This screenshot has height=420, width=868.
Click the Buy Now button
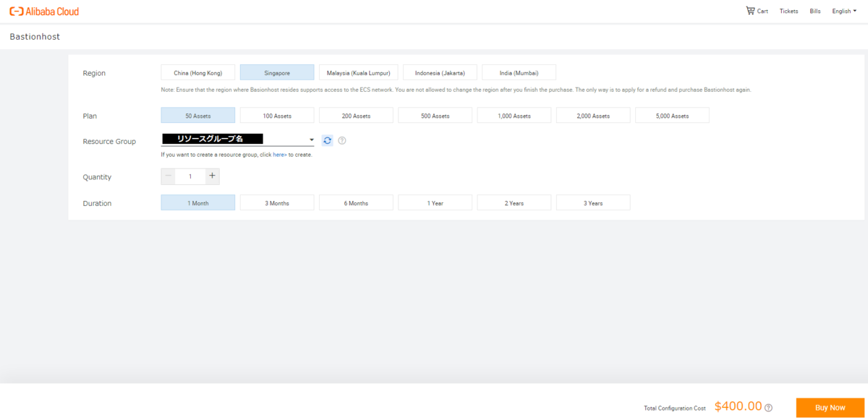click(830, 408)
